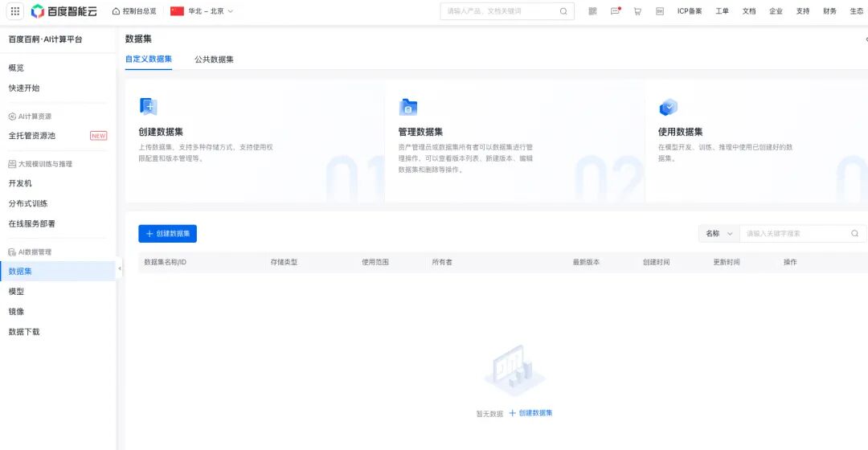Click the AI计算资源 section icon
Screen dimensions: 868x450
click(12, 117)
